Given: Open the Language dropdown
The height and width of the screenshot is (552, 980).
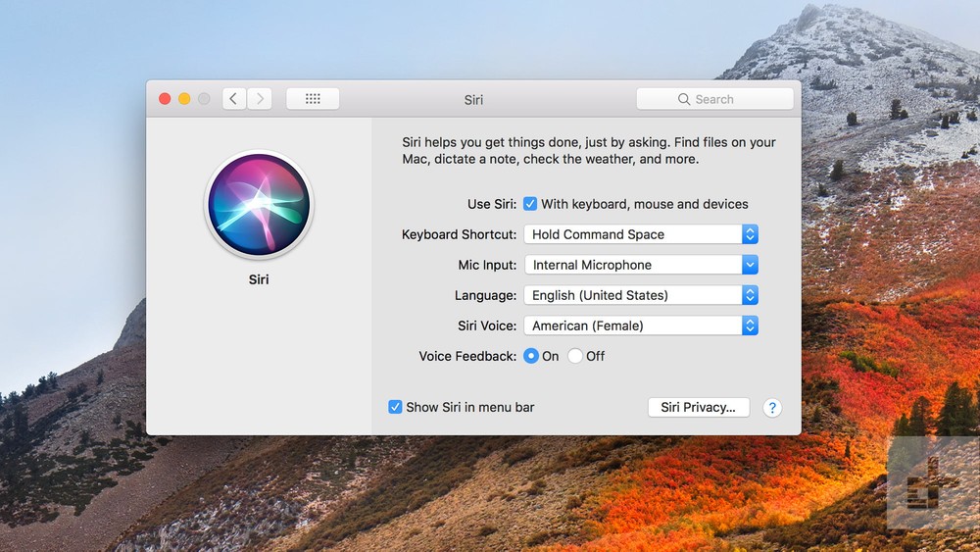Looking at the screenshot, I should click(x=641, y=295).
